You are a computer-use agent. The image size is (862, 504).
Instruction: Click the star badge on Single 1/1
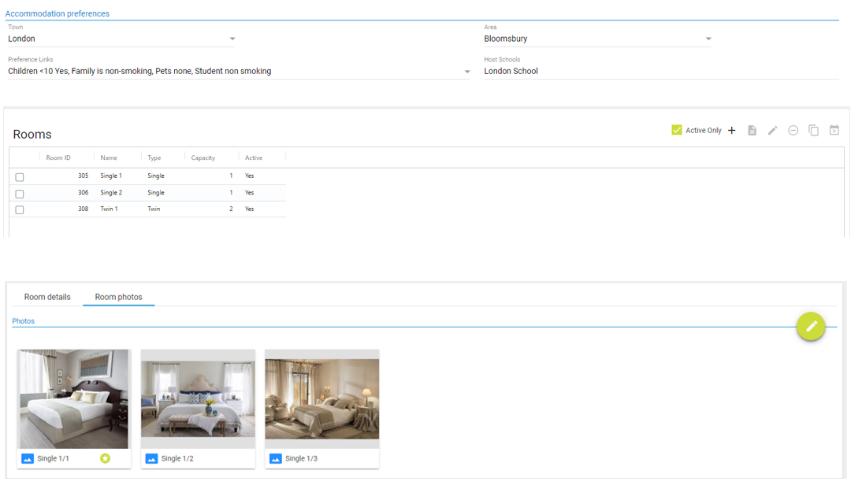pyautogui.click(x=105, y=458)
